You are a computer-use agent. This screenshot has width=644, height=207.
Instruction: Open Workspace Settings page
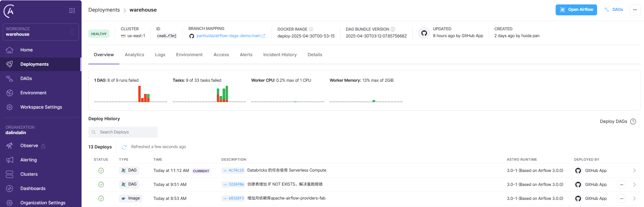[x=41, y=107]
